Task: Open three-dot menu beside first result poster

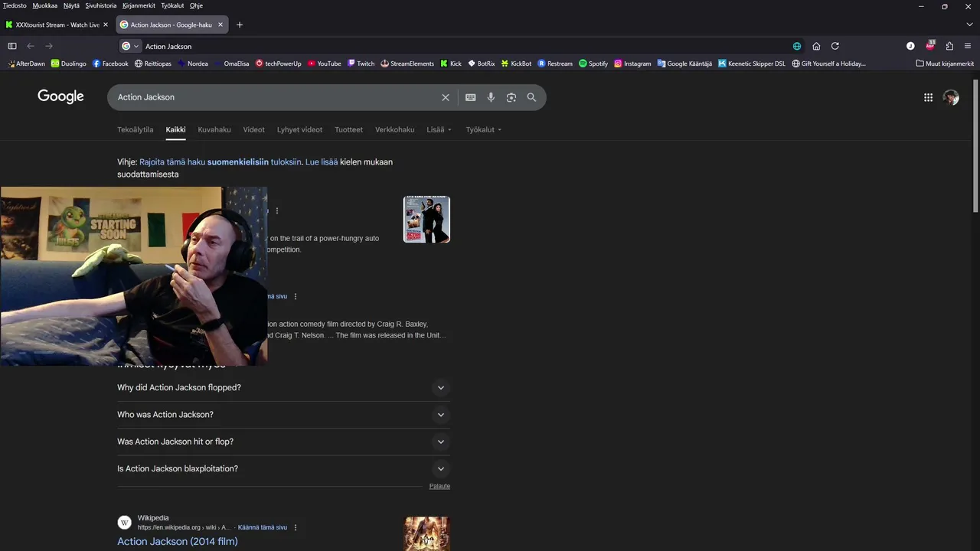Action: tap(277, 211)
